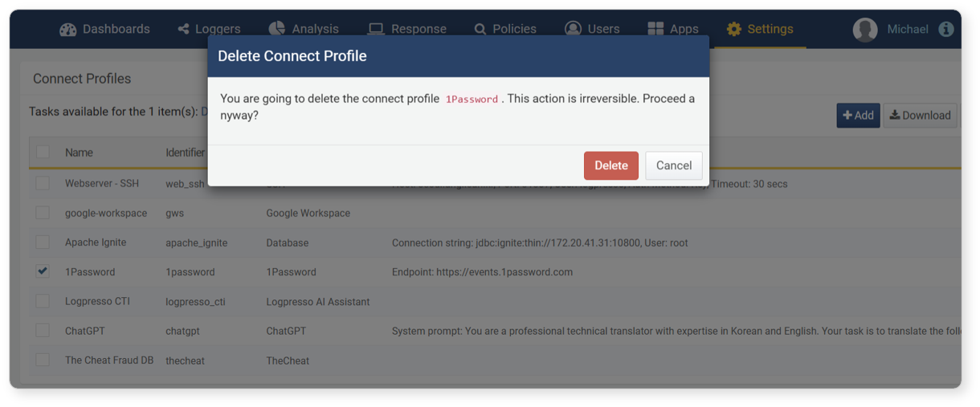Open the Response menu
This screenshot has height=407, width=980.
coord(407,29)
